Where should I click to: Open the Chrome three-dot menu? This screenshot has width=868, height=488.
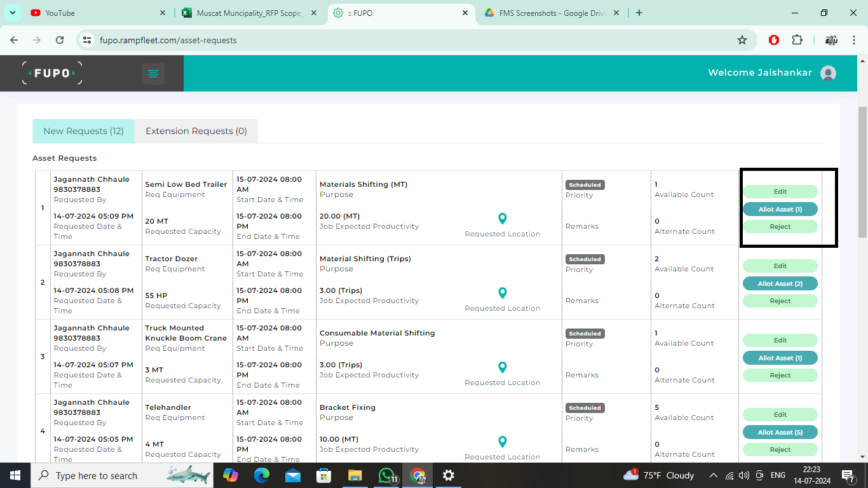point(853,40)
